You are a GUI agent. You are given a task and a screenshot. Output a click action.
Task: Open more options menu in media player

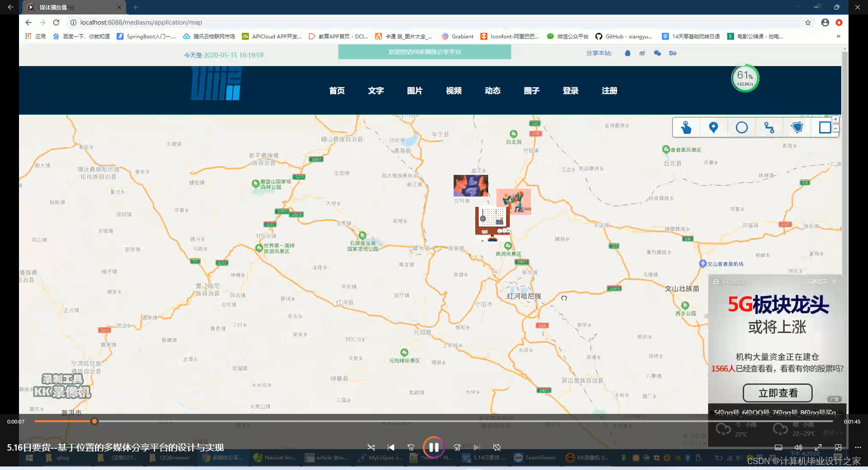click(858, 447)
